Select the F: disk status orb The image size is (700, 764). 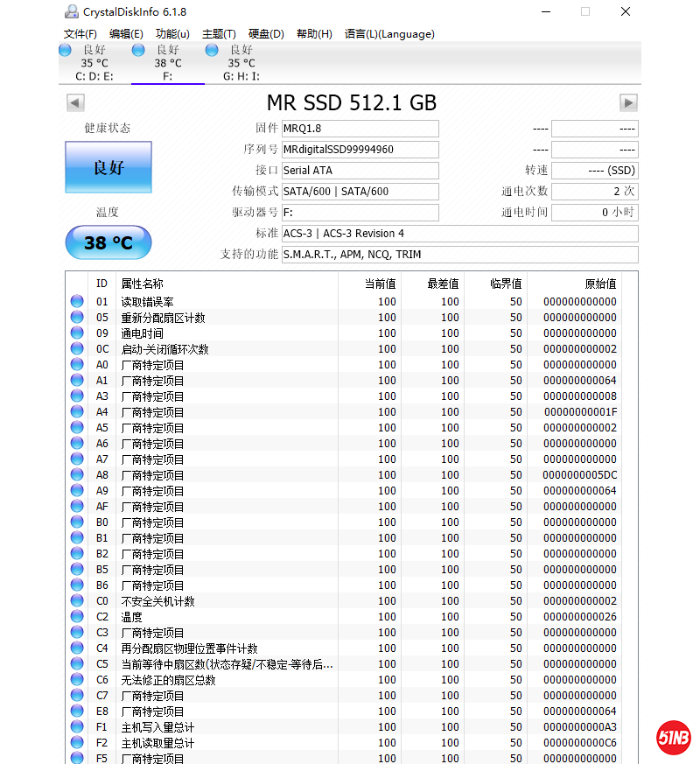pos(138,51)
